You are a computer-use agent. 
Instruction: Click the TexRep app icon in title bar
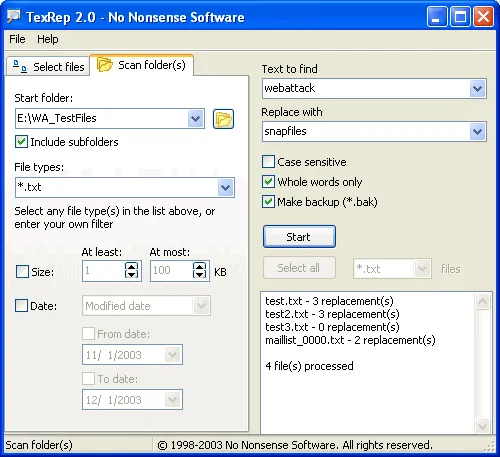click(x=14, y=17)
